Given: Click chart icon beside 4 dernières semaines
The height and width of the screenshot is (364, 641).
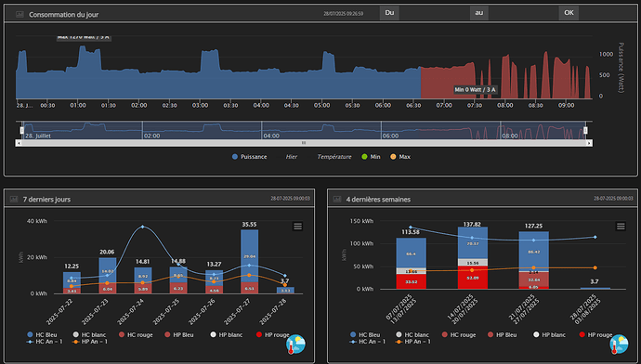Looking at the screenshot, I should 337,200.
